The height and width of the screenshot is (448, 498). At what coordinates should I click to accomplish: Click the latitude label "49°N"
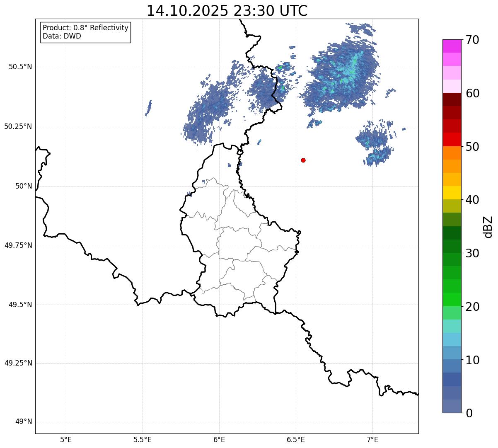(x=24, y=422)
